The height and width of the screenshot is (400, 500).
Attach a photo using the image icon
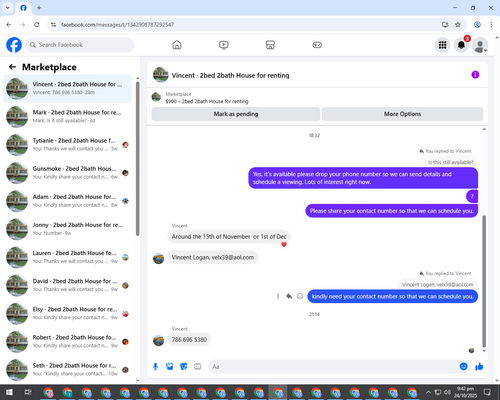(x=170, y=367)
